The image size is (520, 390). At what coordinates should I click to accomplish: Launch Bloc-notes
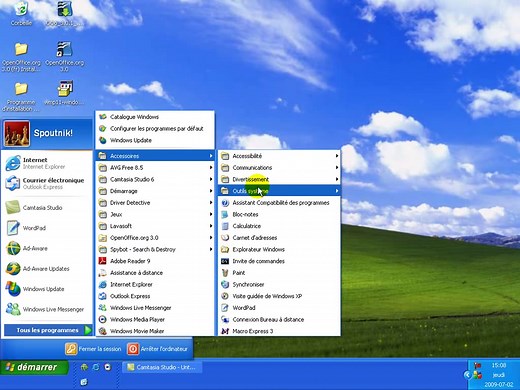279,214
